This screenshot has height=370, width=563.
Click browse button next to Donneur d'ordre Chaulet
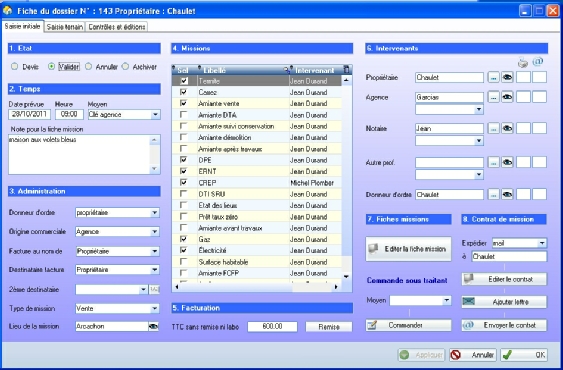tap(494, 194)
